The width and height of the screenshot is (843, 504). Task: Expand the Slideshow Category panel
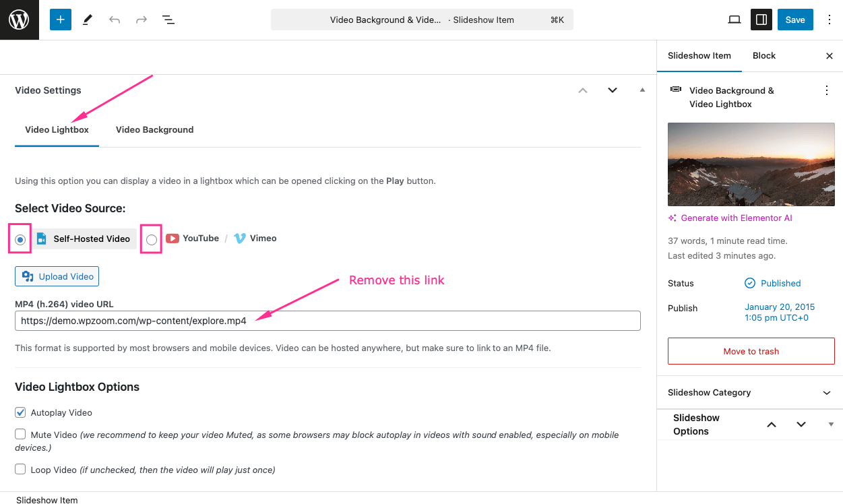[x=827, y=393]
